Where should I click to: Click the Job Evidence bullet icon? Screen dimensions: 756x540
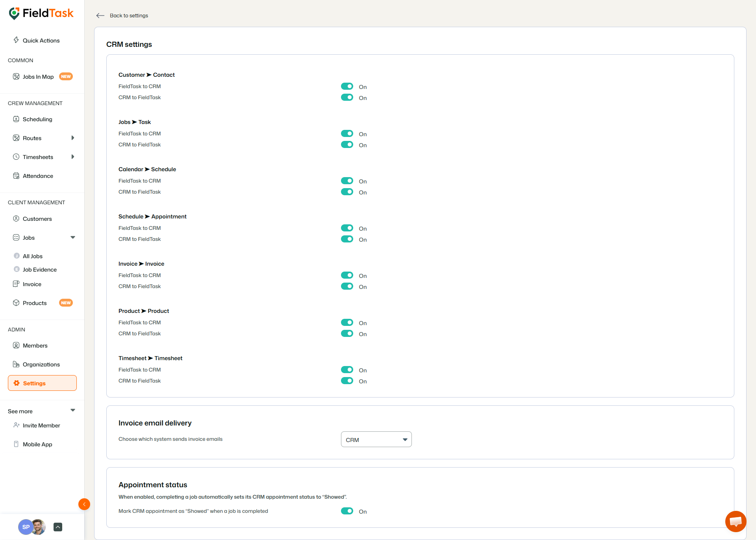tap(17, 269)
